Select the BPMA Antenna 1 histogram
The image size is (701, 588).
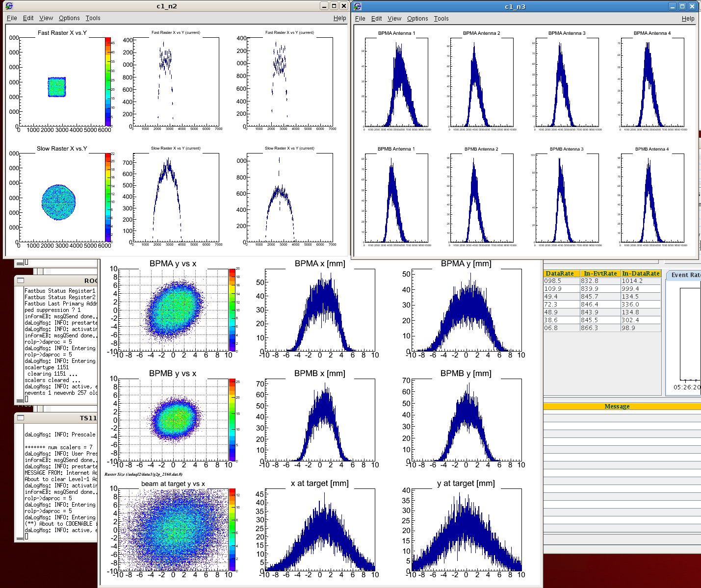[396, 82]
